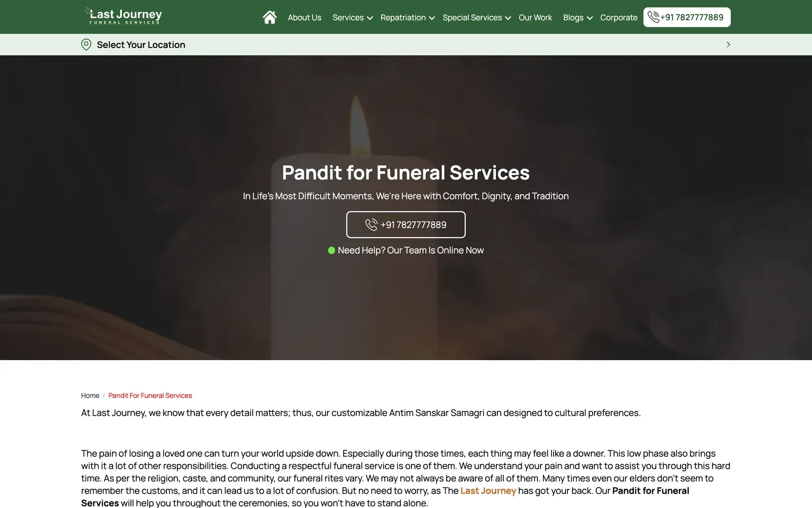Open location selector right chevron
Screen dimensions: 812x508
[x=728, y=45]
